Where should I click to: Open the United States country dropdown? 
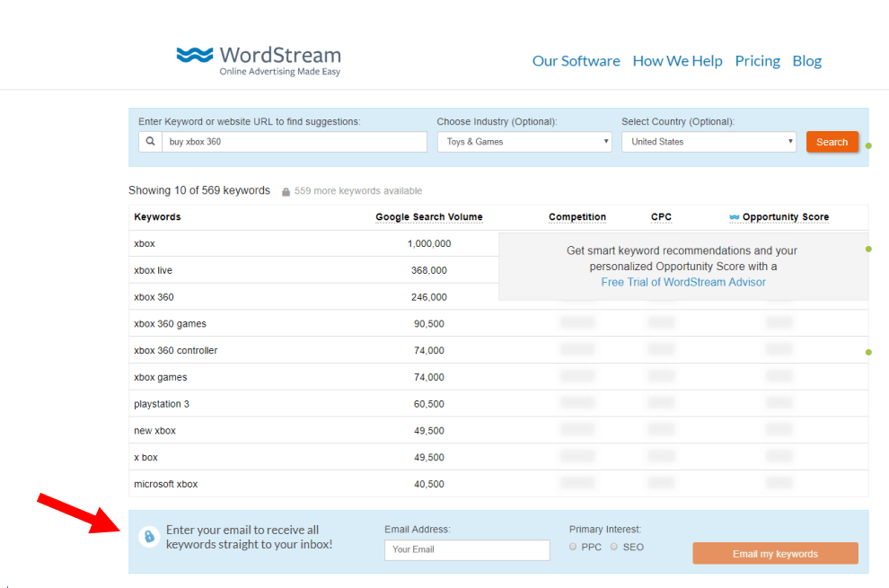click(709, 142)
